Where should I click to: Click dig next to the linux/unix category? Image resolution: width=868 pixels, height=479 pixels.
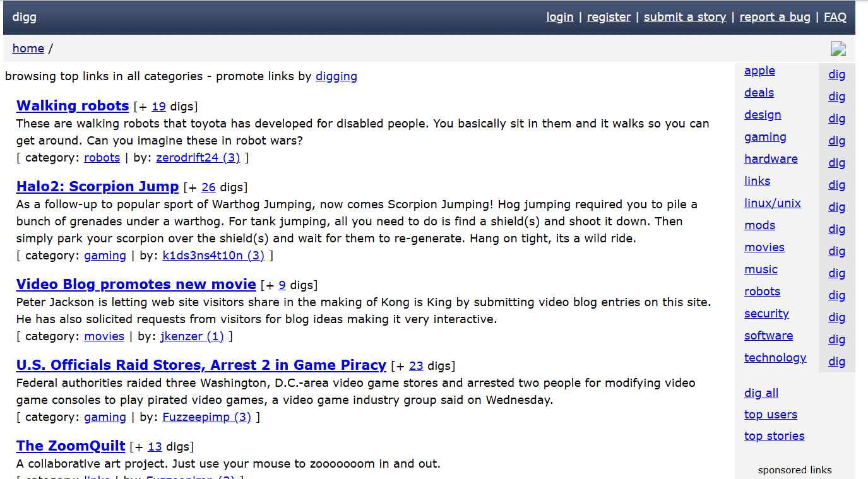coord(836,207)
